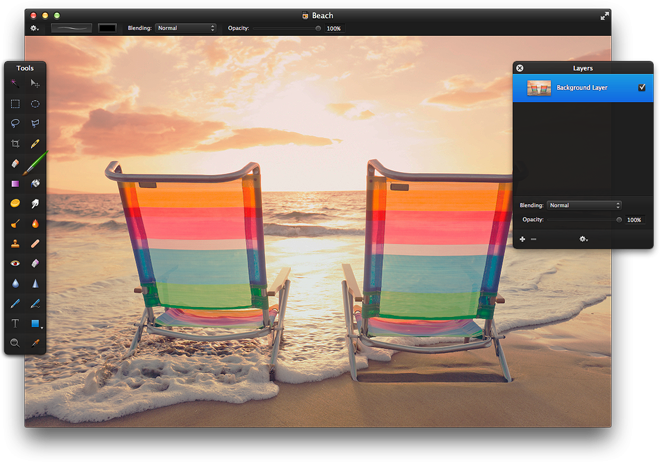Select the Smudge finger tool
The image size is (660, 462).
click(x=35, y=203)
